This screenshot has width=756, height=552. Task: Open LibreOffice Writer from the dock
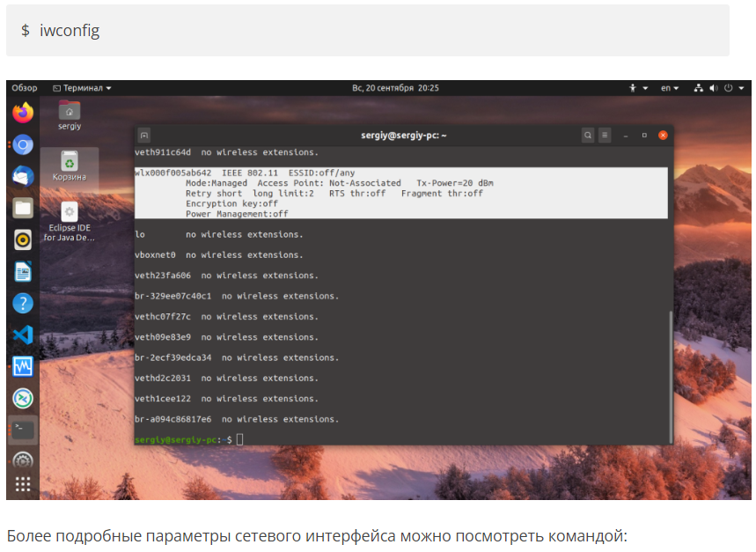pos(23,271)
